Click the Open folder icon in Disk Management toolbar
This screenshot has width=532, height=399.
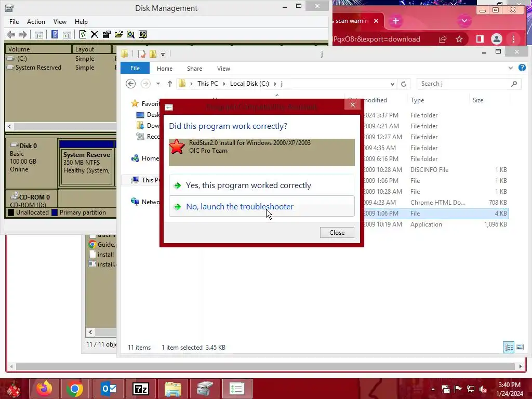tap(118, 34)
